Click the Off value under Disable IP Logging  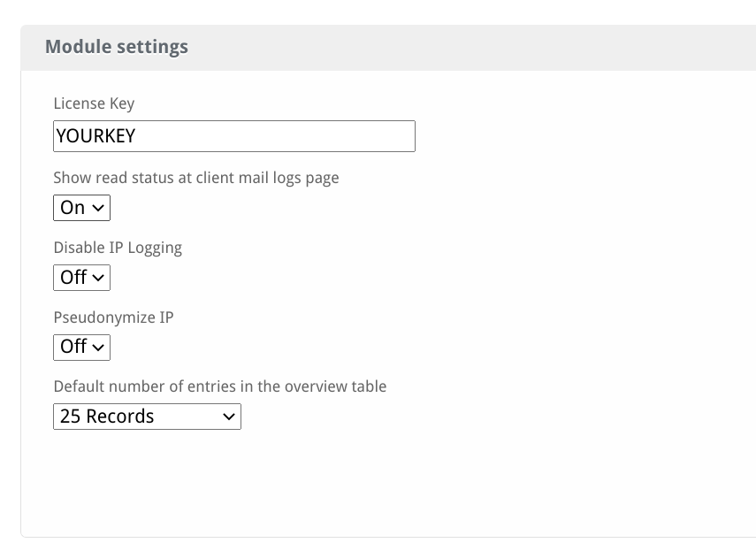73,278
